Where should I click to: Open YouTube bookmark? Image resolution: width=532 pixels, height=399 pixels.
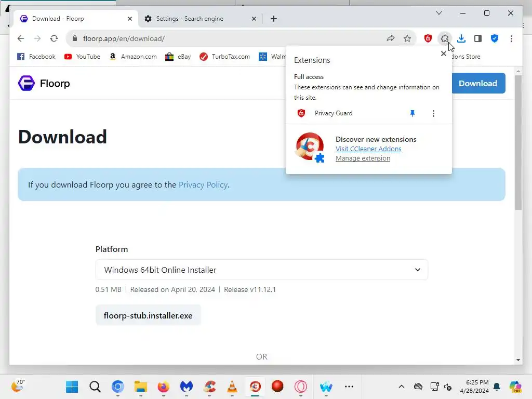pos(82,56)
